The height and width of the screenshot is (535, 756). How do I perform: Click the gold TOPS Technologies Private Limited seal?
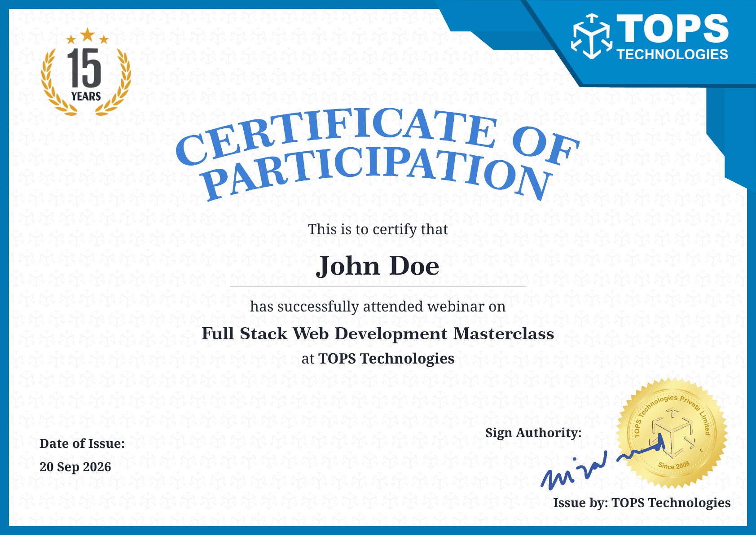coord(672,434)
